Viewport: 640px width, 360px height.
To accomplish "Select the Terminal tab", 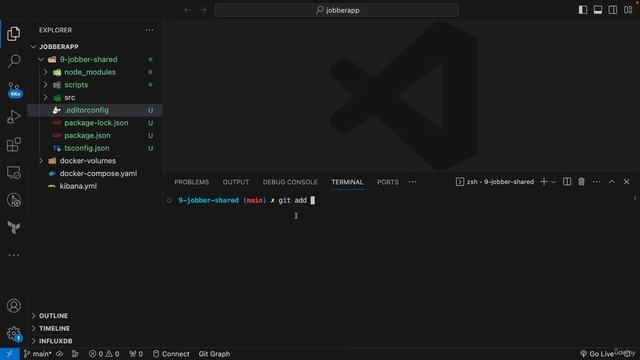I will tap(347, 182).
